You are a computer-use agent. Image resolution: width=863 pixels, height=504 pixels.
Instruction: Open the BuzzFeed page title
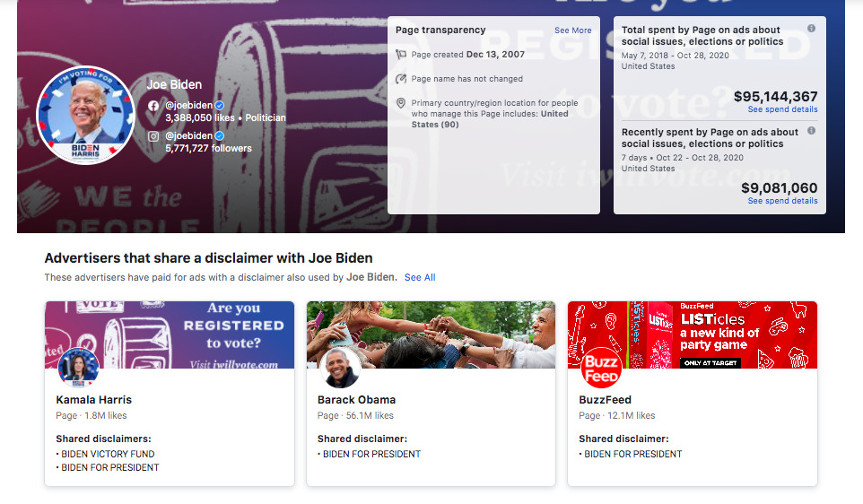[606, 400]
